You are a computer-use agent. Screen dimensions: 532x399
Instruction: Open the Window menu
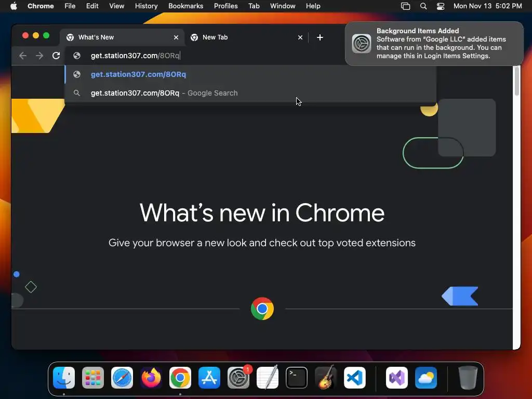pos(283,6)
